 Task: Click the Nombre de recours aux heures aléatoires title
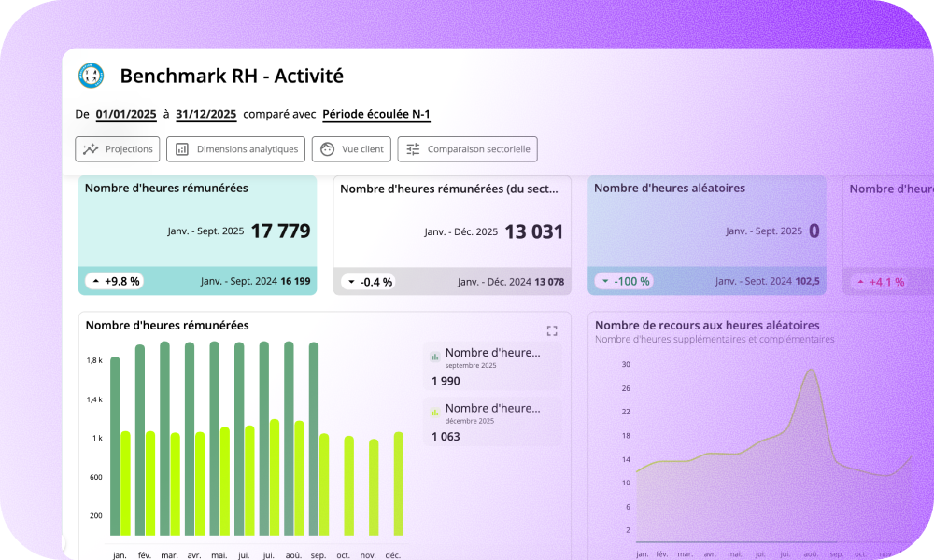coord(707,325)
